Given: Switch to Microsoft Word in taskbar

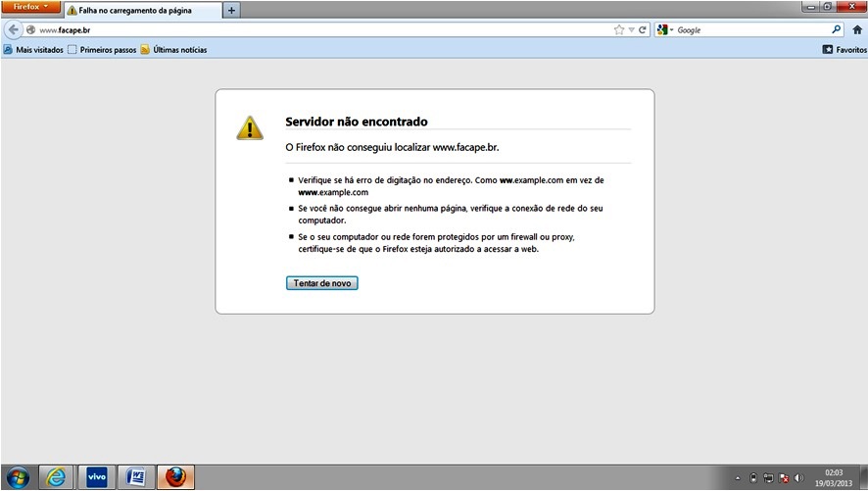Looking at the screenshot, I should [x=136, y=477].
